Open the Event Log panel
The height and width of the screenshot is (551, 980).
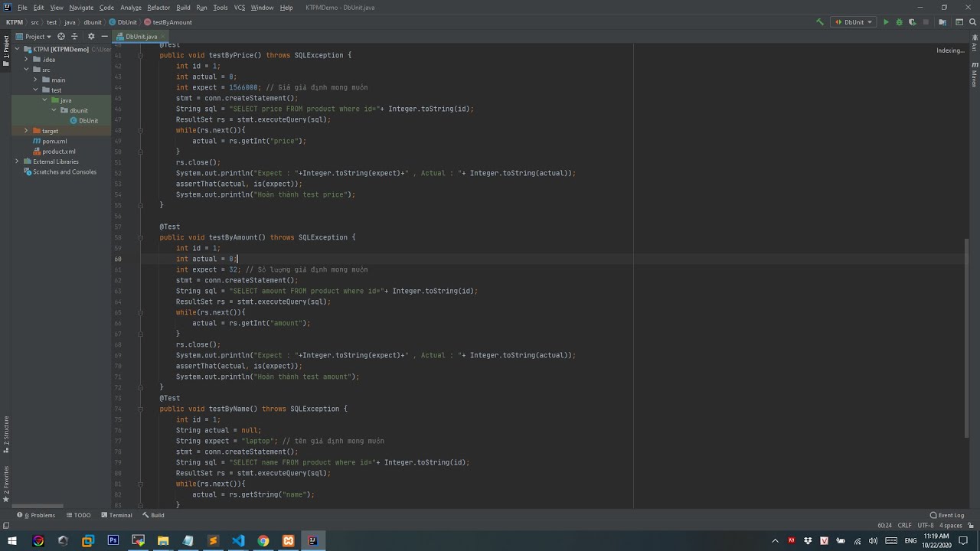coord(947,515)
